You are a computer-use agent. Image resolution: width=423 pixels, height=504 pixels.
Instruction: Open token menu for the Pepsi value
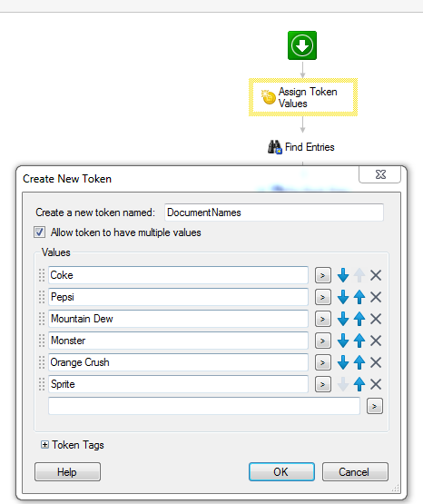(x=323, y=297)
